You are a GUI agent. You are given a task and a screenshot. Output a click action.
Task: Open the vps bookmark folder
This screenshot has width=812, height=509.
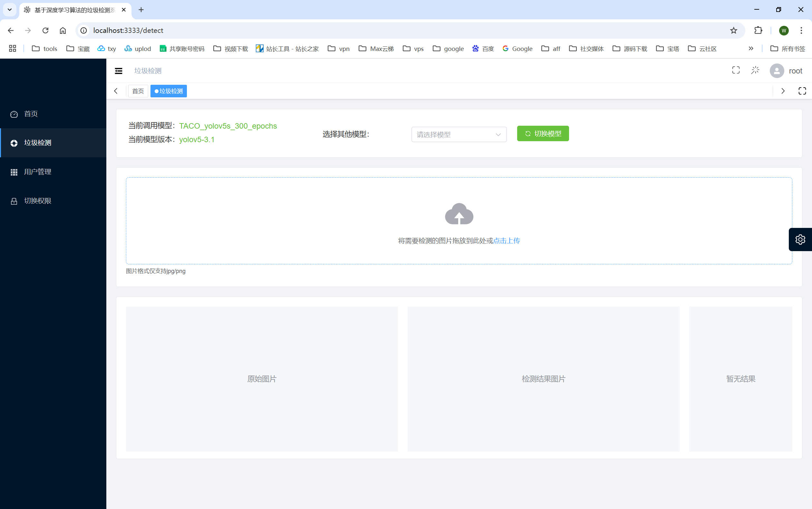tap(413, 48)
